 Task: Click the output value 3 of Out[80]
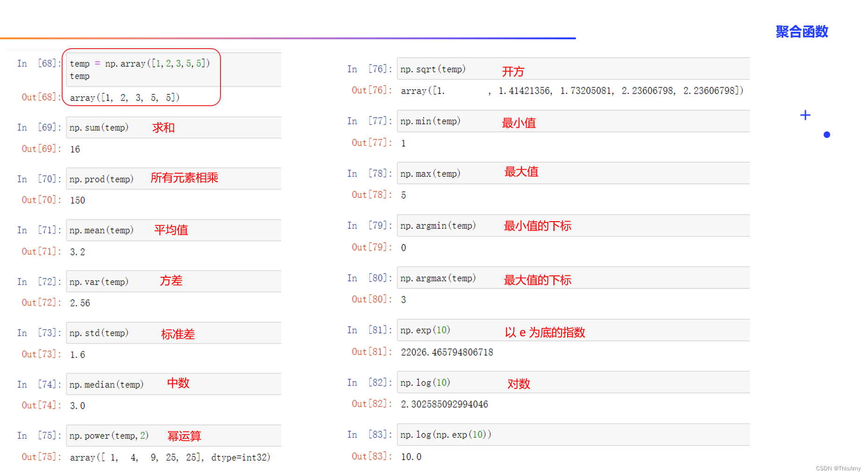404,300
